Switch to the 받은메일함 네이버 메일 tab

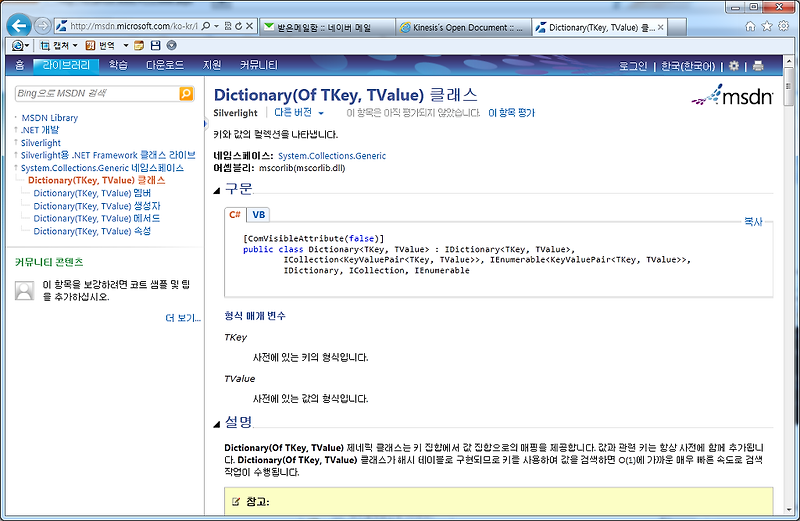tap(327, 28)
